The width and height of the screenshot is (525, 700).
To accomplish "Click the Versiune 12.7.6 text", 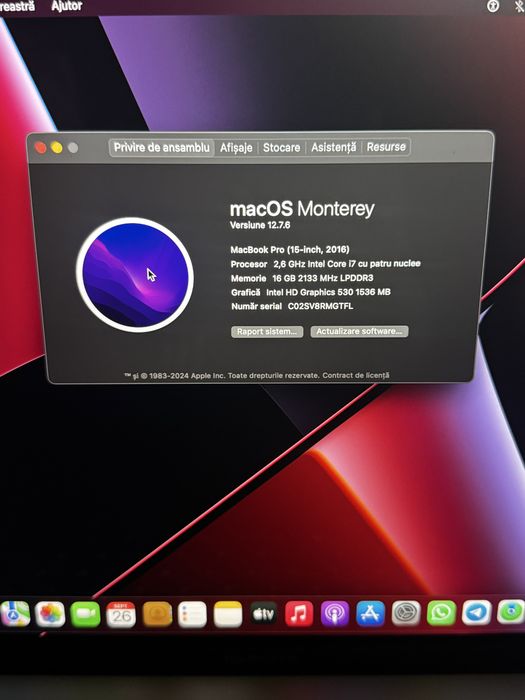I will click(260, 225).
